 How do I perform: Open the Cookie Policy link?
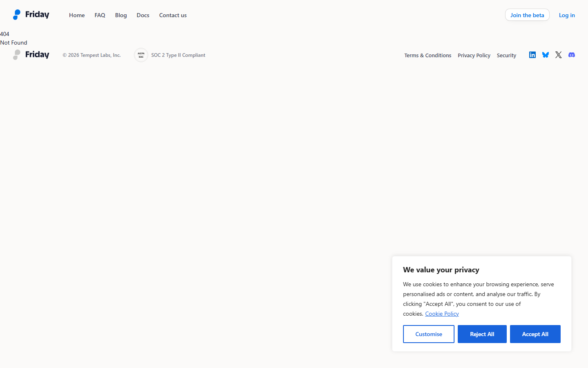coord(442,314)
